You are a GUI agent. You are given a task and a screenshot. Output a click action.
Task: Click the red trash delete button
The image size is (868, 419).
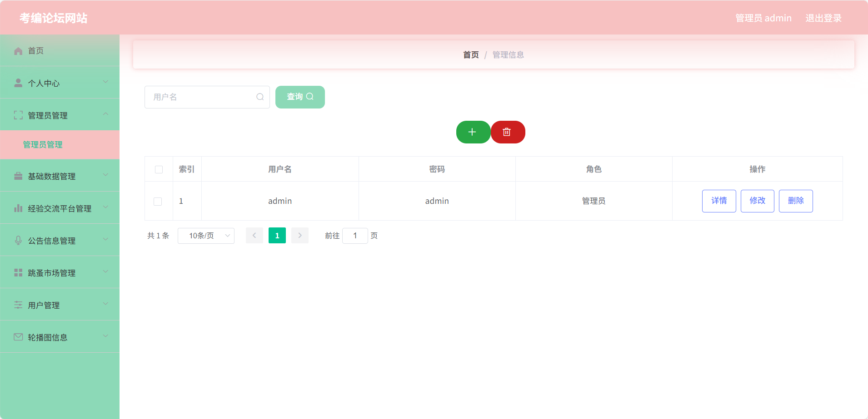coord(508,132)
